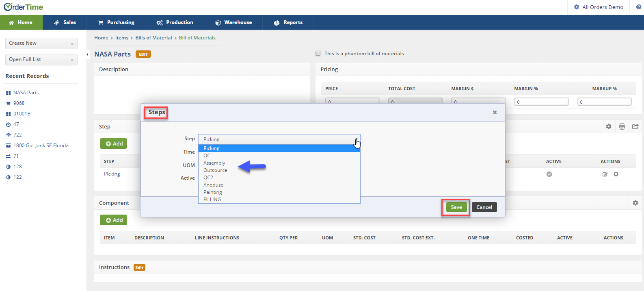This screenshot has width=644, height=291.
Task: Click the archive icon beside 1800 Got Junk
Action: click(x=8, y=145)
